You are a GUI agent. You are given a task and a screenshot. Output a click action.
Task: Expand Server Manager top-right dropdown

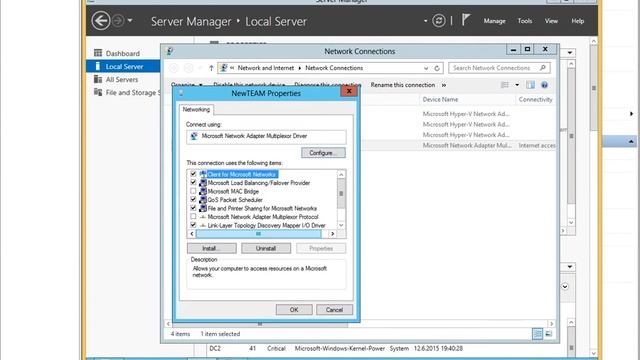tap(570, 53)
